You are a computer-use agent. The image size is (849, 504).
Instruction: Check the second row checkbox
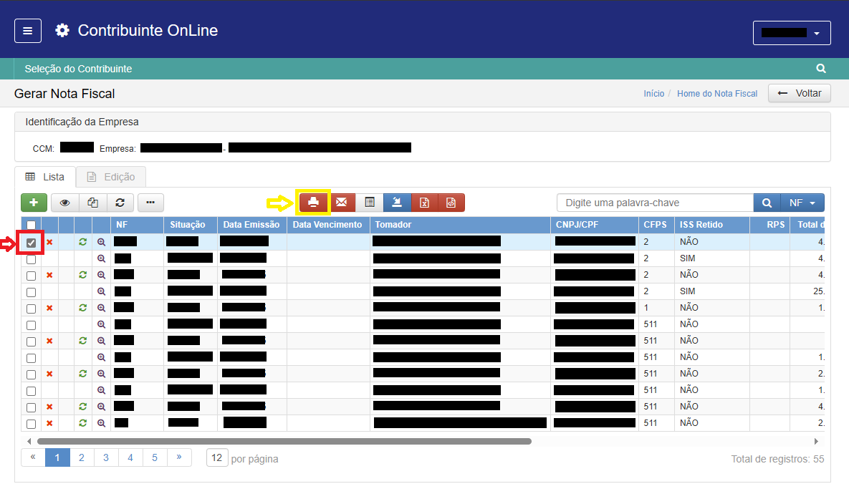pos(31,259)
